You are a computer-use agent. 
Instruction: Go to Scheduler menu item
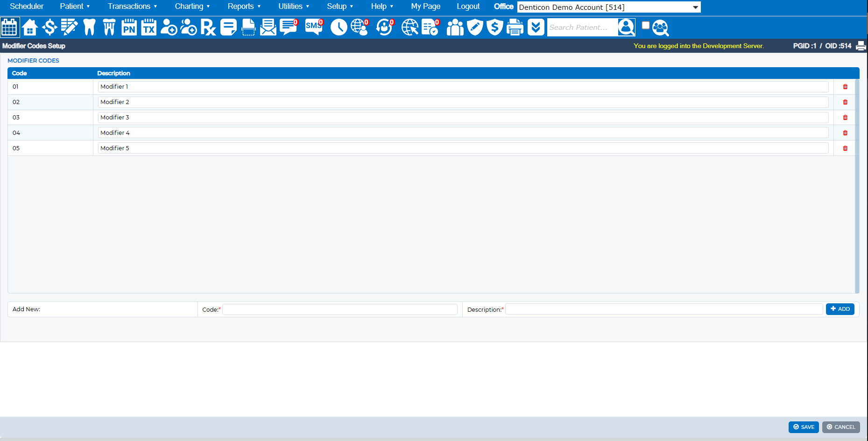pos(27,7)
